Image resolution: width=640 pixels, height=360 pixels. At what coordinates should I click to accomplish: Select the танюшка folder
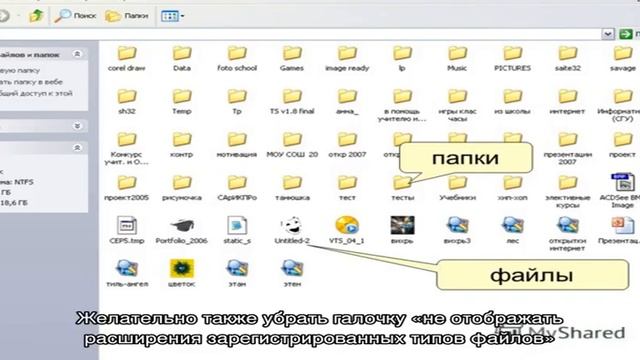point(292,188)
